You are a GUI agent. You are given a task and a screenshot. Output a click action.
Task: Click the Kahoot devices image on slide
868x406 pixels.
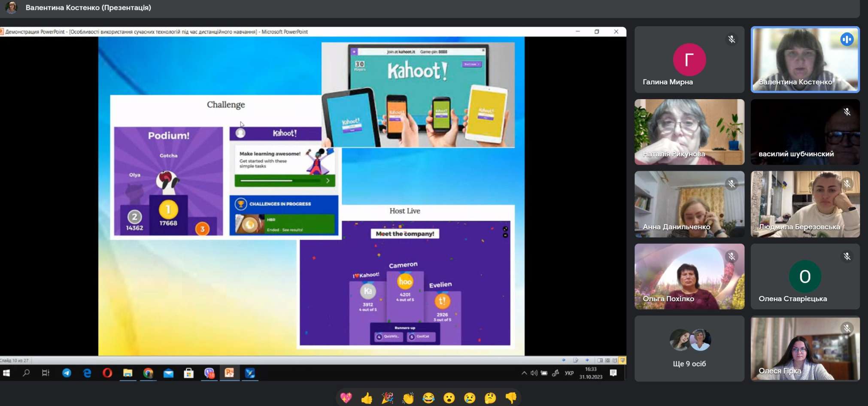click(418, 95)
